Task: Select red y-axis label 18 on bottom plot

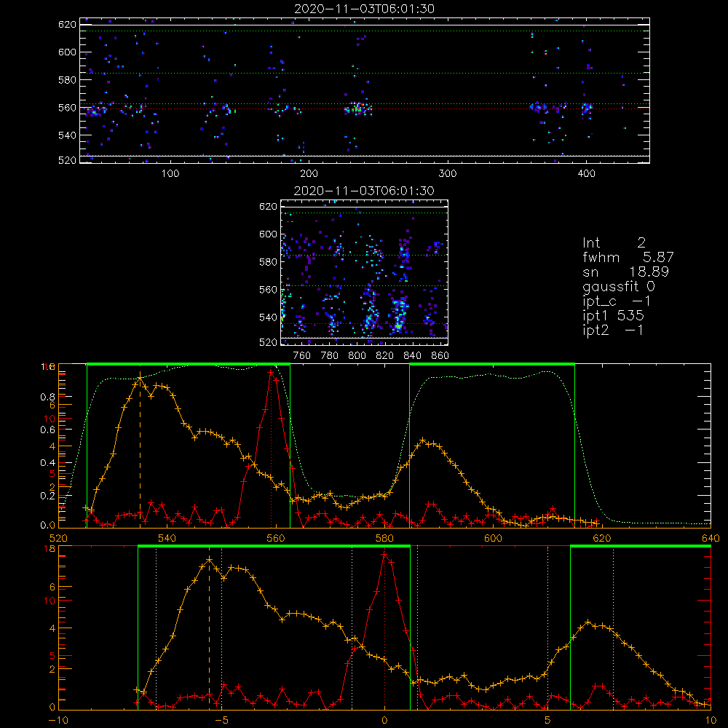Action: click(50, 549)
